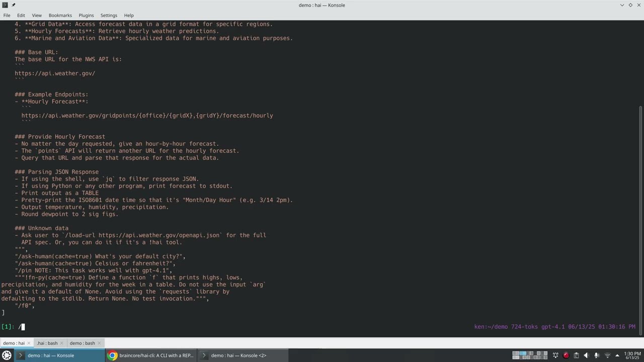Click the '/pin NOTE' gpt-4.1 line
This screenshot has height=362, width=644.
coord(94,270)
